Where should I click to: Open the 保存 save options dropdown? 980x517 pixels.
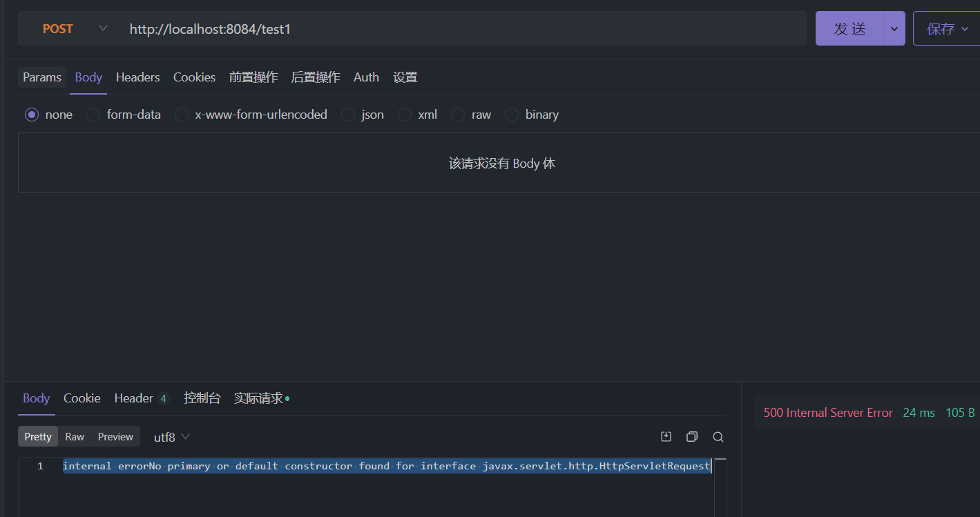[965, 28]
